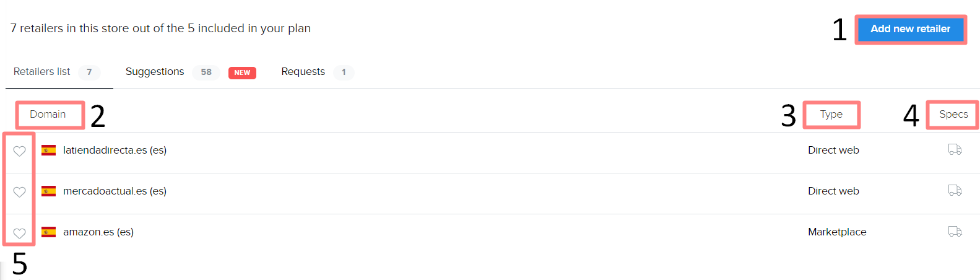Click the red NEW badge on Suggestions
The image size is (980, 280).
[242, 72]
